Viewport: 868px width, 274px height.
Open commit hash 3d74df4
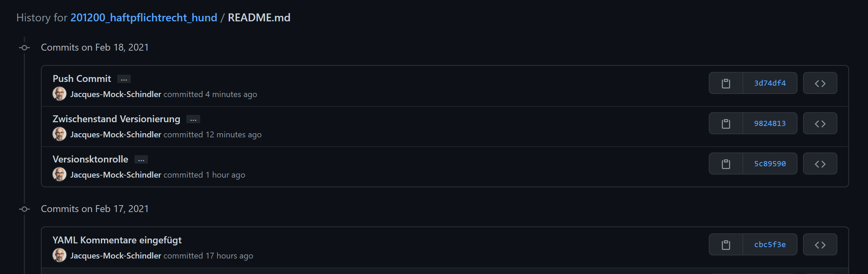tap(770, 83)
